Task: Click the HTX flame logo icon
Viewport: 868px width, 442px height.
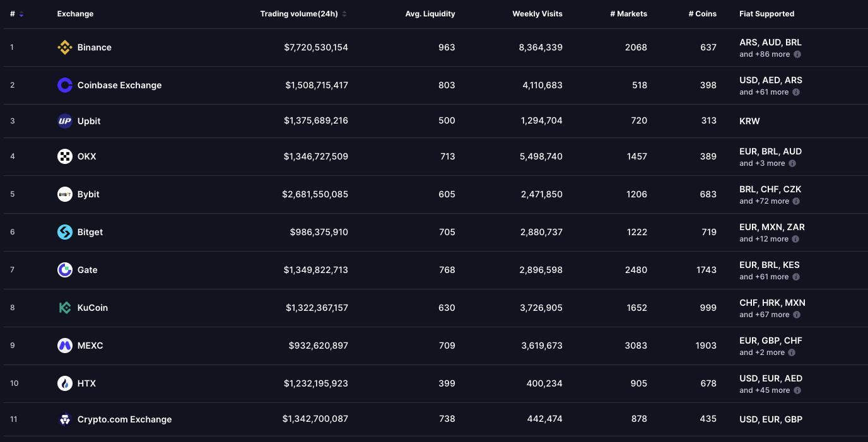Action: (x=65, y=383)
